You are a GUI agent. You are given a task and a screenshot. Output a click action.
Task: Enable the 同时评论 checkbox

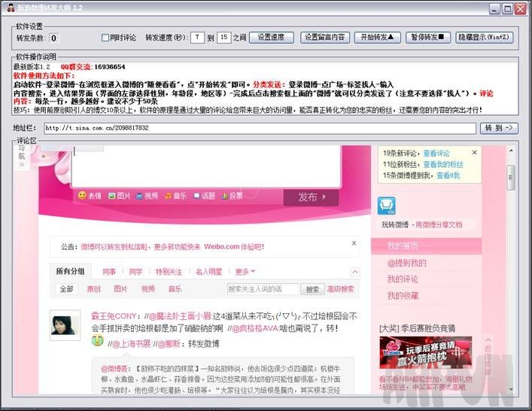point(105,38)
